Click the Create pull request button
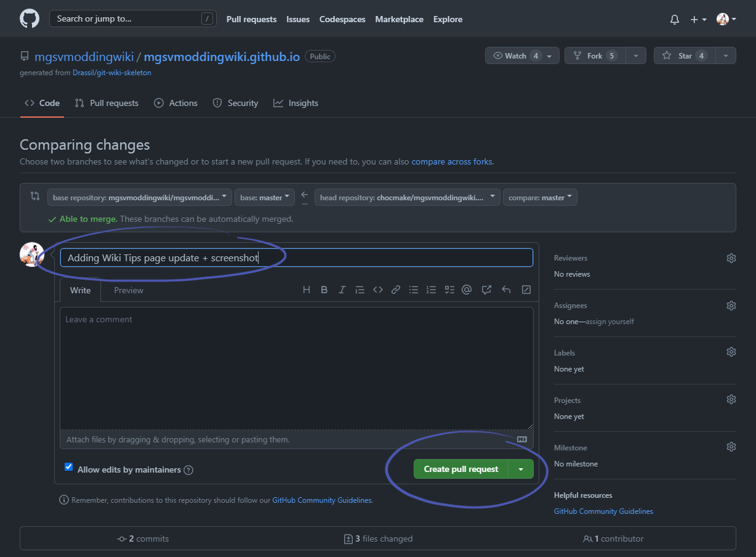This screenshot has width=756, height=557. 461,469
